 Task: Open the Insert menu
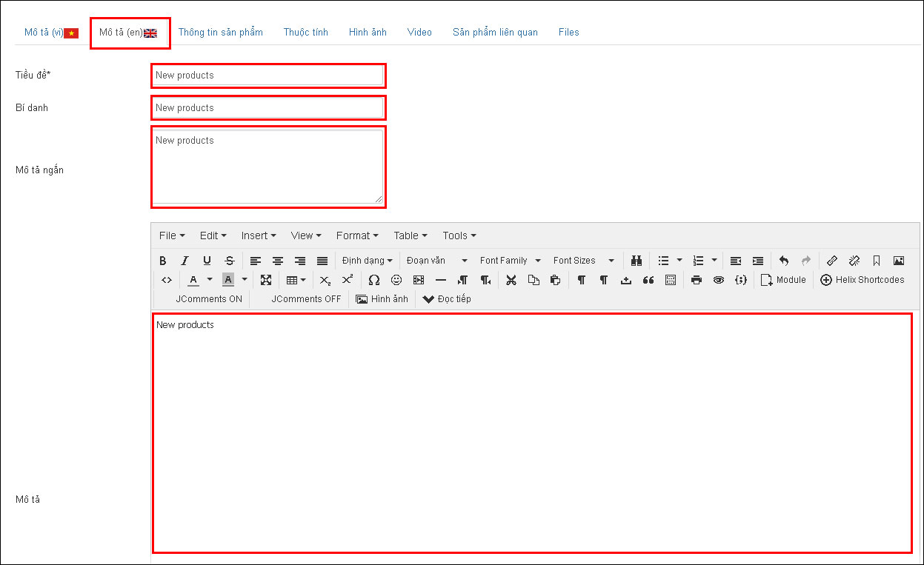coord(259,235)
